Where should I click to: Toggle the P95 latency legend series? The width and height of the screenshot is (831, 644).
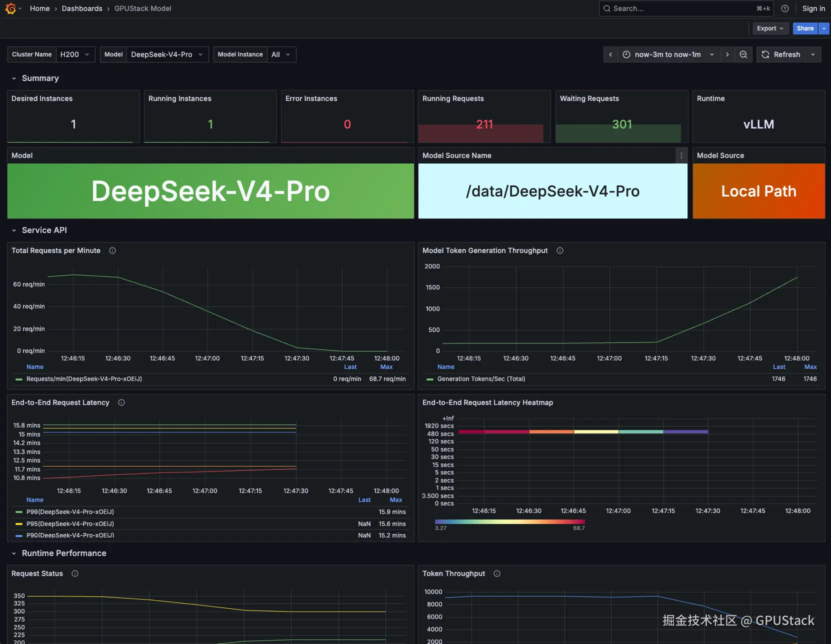pos(70,524)
